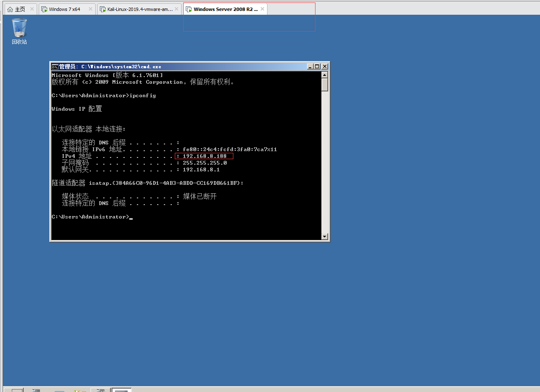Switch to the Kali-Linux-2019.4 VM tab
Image resolution: width=540 pixels, height=392 pixels.
pos(140,9)
